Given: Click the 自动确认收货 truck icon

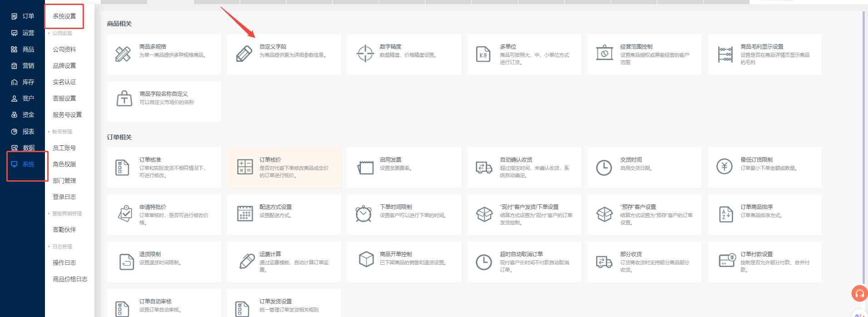Looking at the screenshot, I should 484,167.
